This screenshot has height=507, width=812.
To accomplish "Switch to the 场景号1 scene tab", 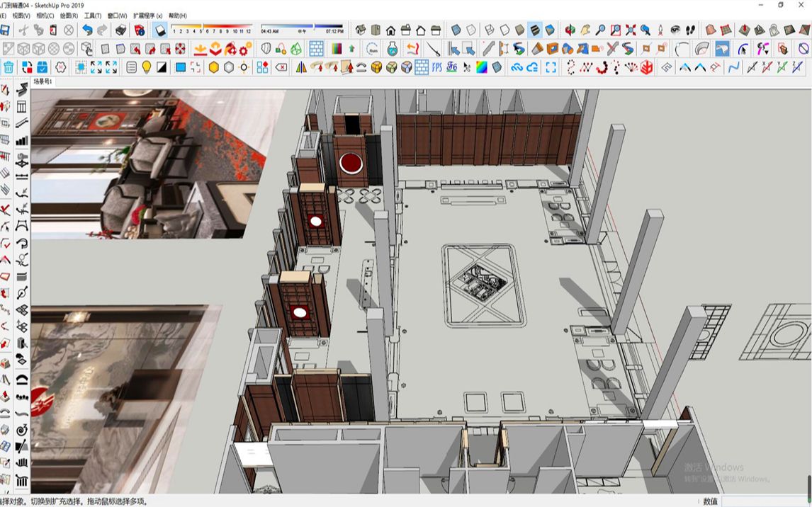I will coord(40,81).
